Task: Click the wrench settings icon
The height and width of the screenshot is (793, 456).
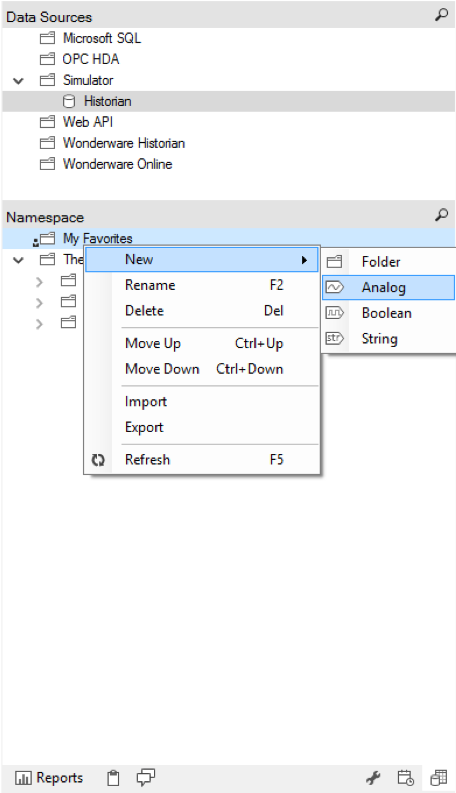Action: click(x=373, y=777)
